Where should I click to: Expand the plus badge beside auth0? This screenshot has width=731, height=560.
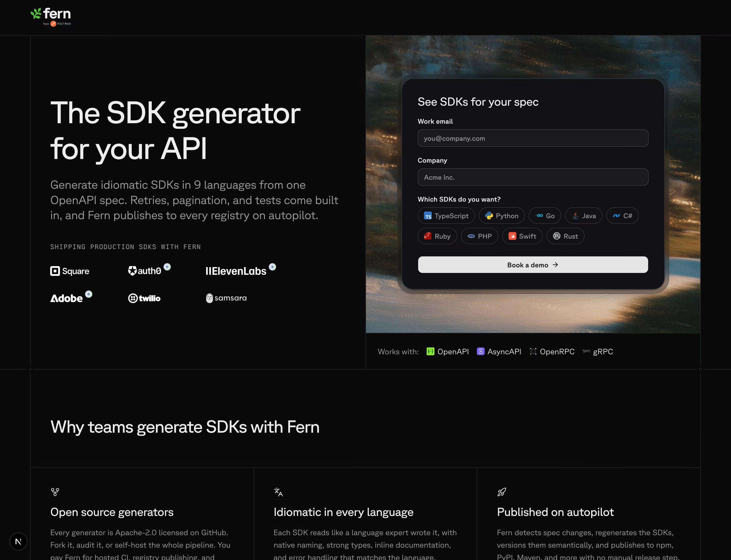click(167, 267)
